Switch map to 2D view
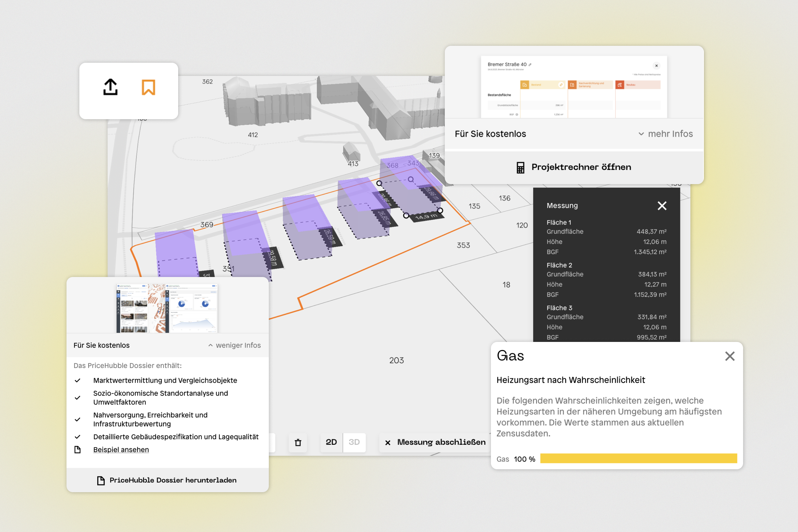Image resolution: width=798 pixels, height=532 pixels. [331, 442]
